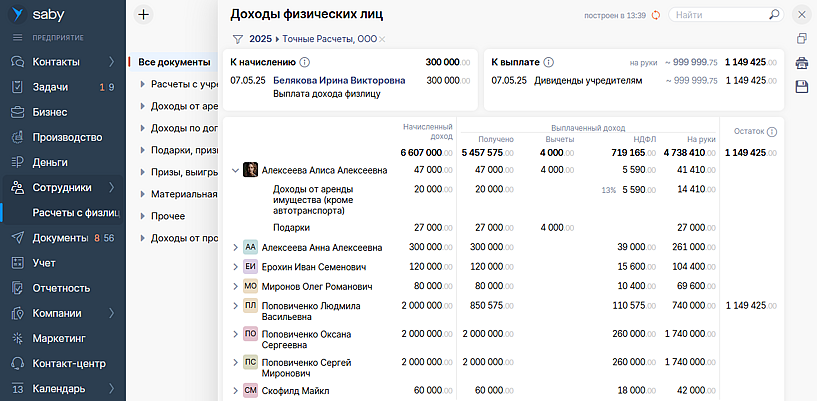
Task: Open Белякова Ирина Викторовна link
Action: [339, 80]
